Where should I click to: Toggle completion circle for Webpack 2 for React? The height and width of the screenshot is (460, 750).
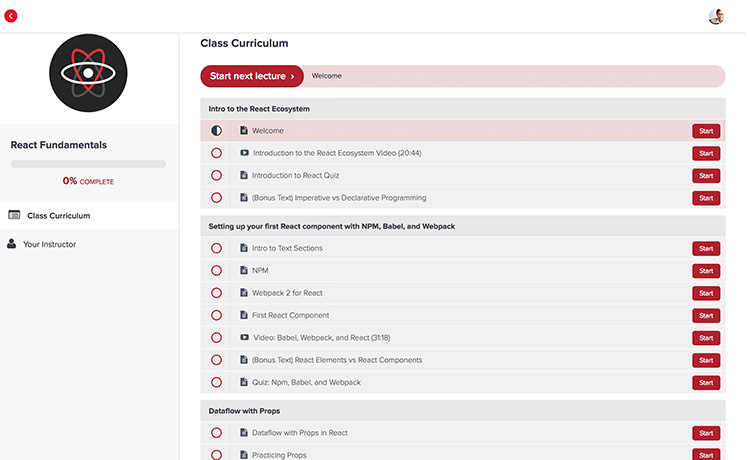click(x=217, y=293)
